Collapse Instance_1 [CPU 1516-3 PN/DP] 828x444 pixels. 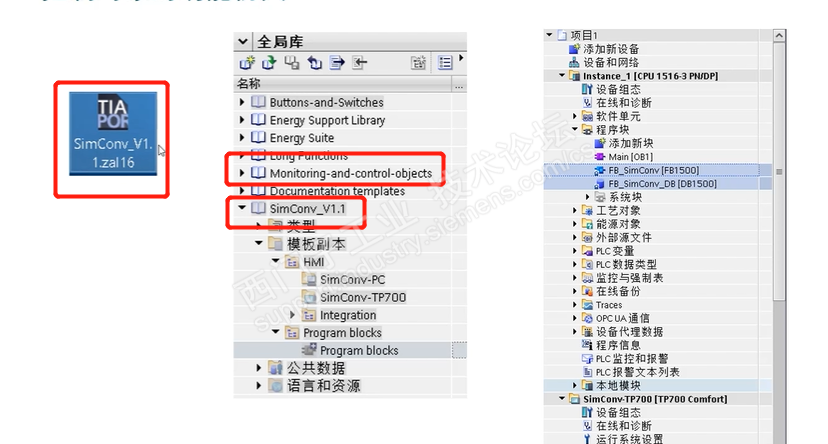coord(562,75)
